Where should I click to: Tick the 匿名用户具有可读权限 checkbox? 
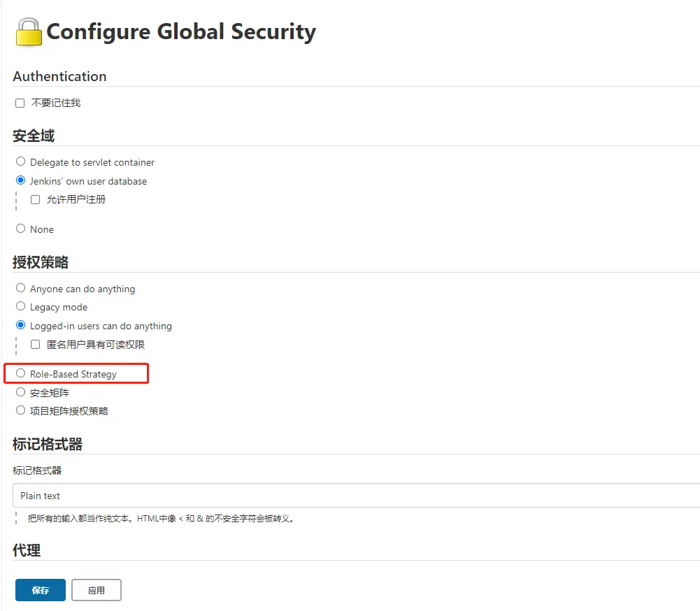pos(36,345)
